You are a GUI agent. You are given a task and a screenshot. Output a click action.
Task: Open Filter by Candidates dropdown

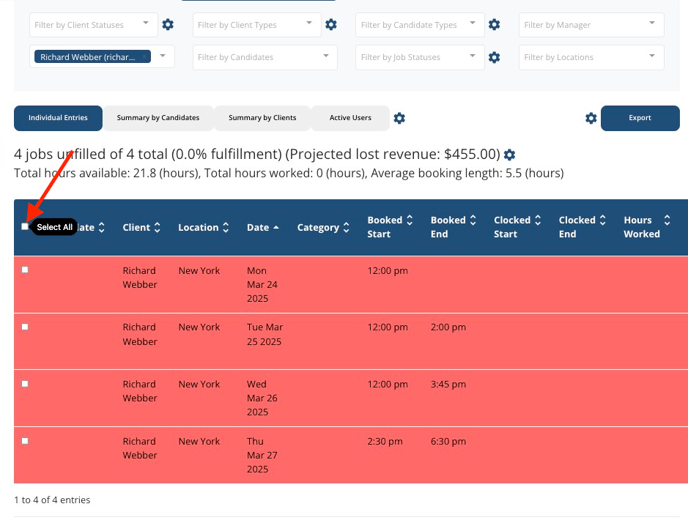[265, 57]
